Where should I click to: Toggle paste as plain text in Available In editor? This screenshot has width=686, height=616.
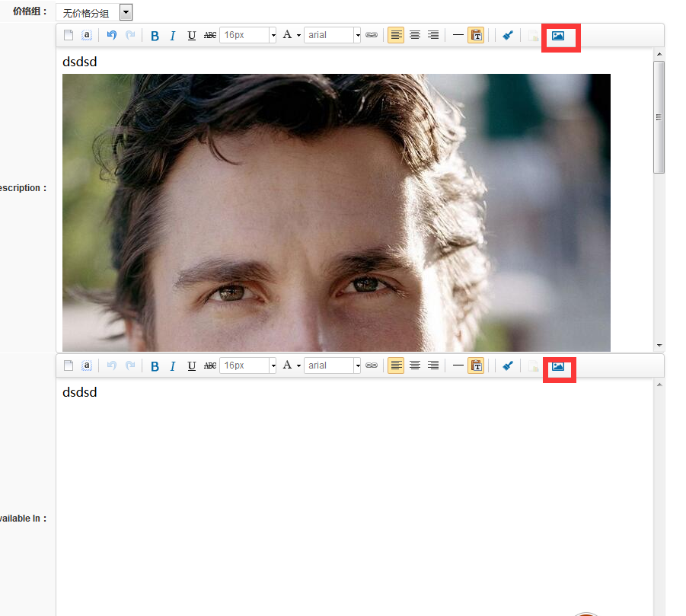tap(476, 365)
